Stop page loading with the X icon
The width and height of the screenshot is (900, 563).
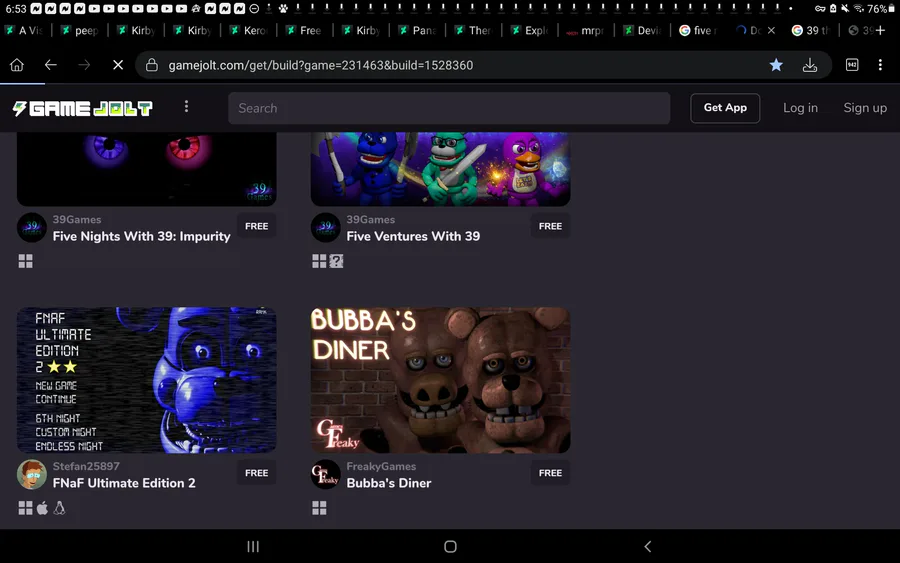[118, 65]
